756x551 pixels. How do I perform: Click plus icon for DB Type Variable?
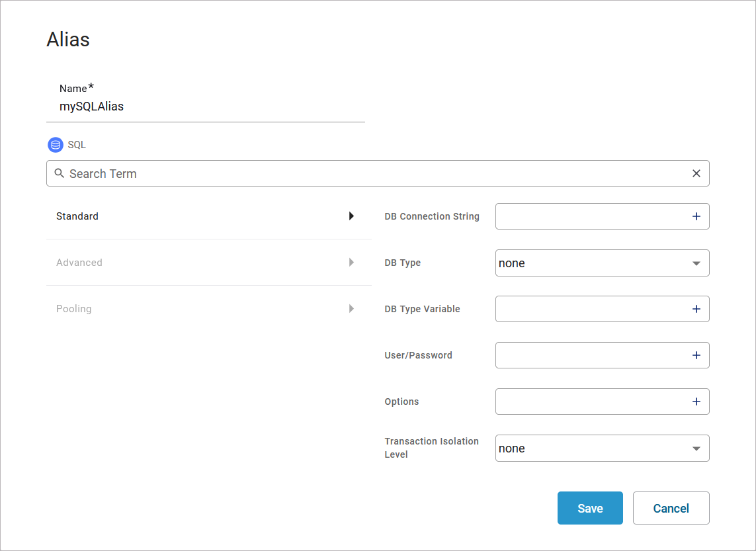[696, 309]
